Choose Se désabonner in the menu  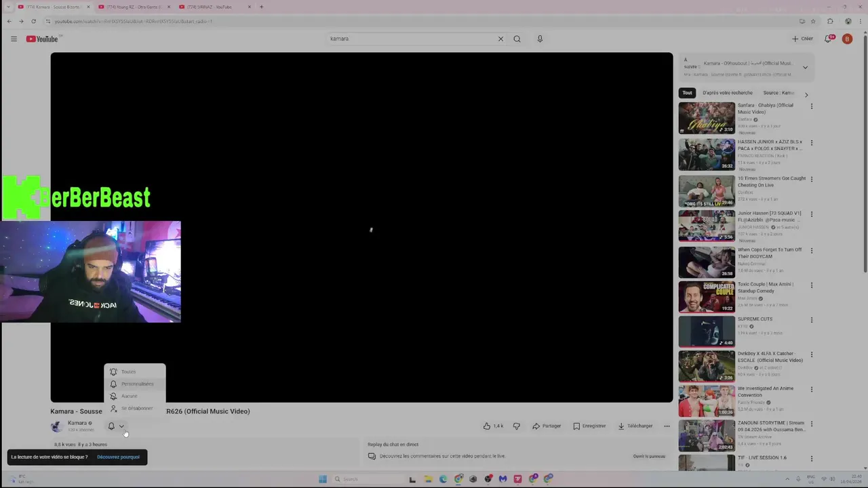135,408
